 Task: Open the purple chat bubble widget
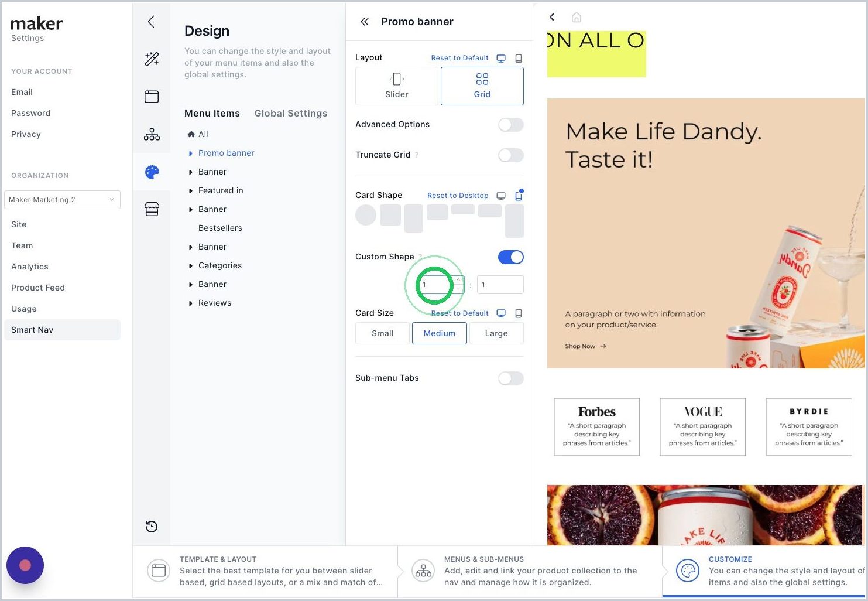click(25, 565)
